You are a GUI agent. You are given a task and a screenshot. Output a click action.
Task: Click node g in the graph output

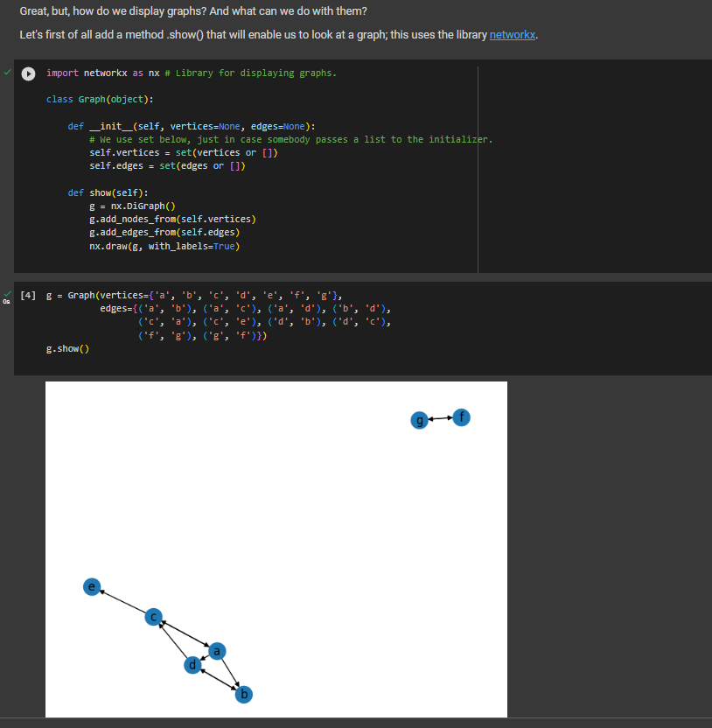coord(419,420)
